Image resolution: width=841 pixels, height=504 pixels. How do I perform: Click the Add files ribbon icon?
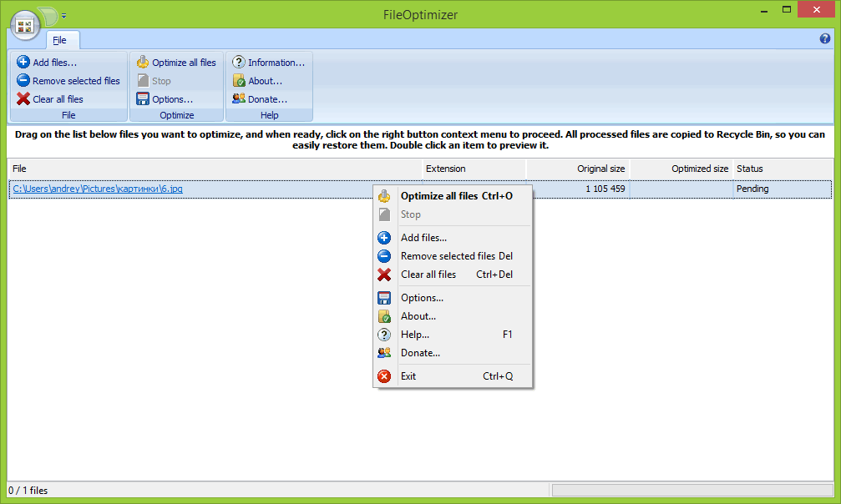[x=23, y=63]
